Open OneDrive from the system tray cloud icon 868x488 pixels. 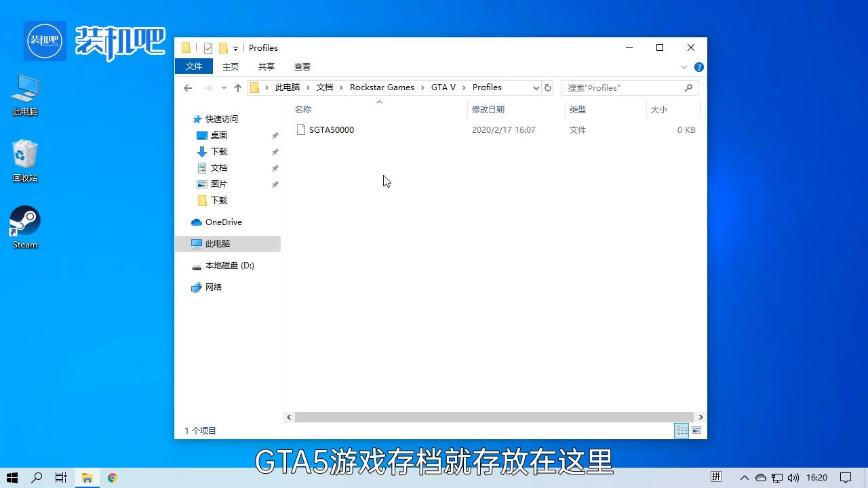pos(761,477)
